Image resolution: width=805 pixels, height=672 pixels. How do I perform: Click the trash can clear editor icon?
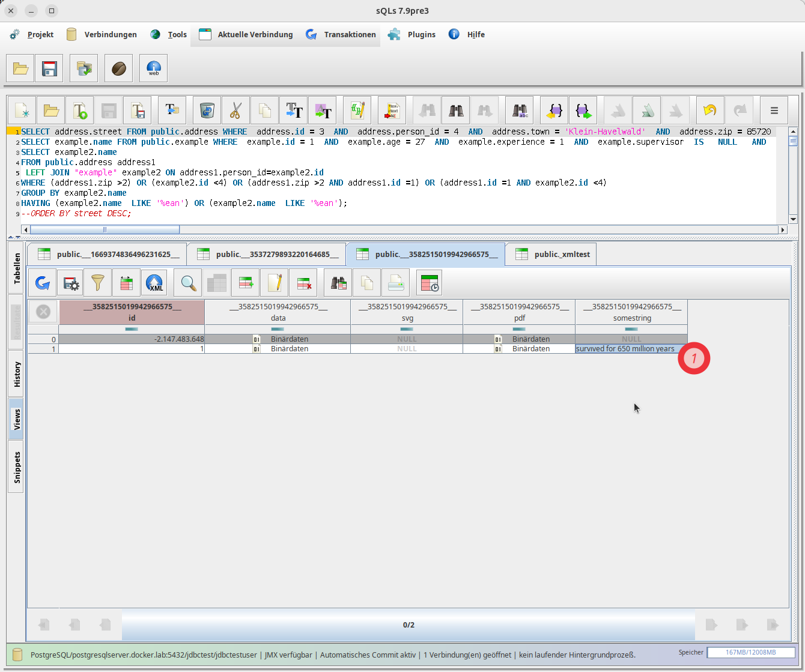click(207, 110)
